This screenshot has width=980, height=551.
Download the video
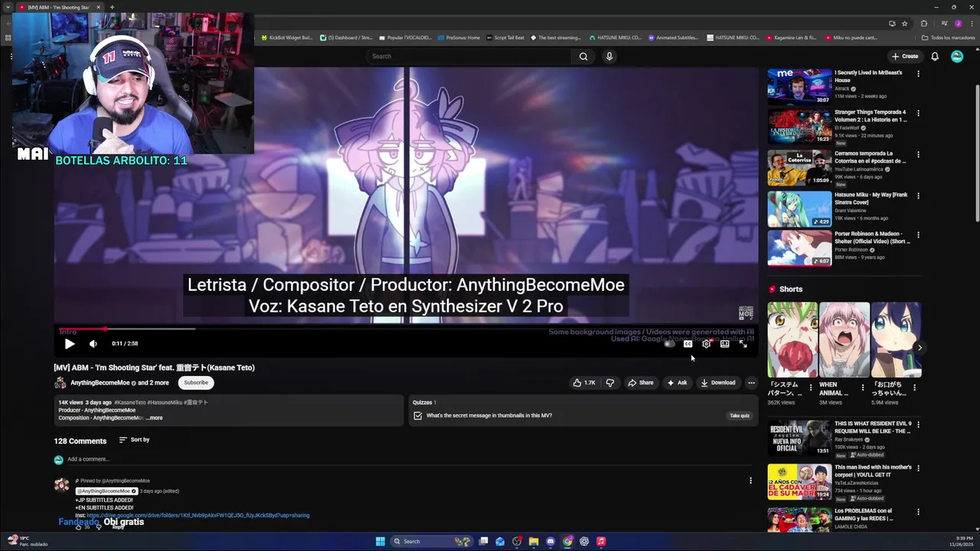point(717,383)
